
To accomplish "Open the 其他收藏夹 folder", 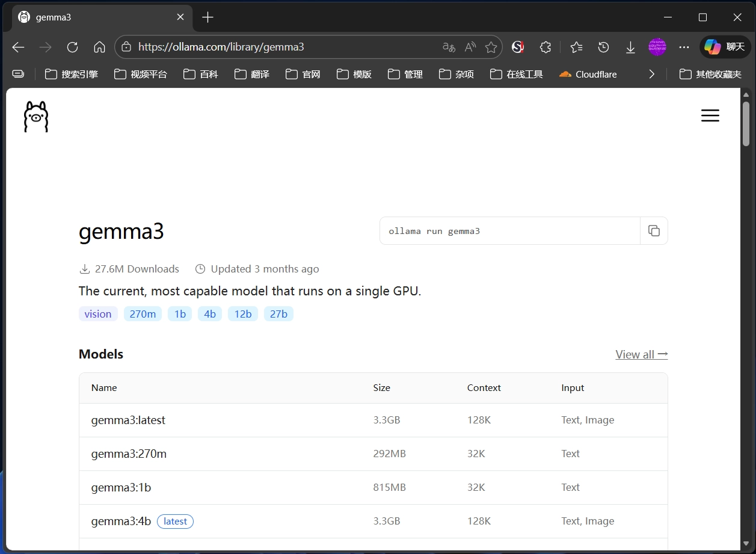I will pyautogui.click(x=710, y=74).
